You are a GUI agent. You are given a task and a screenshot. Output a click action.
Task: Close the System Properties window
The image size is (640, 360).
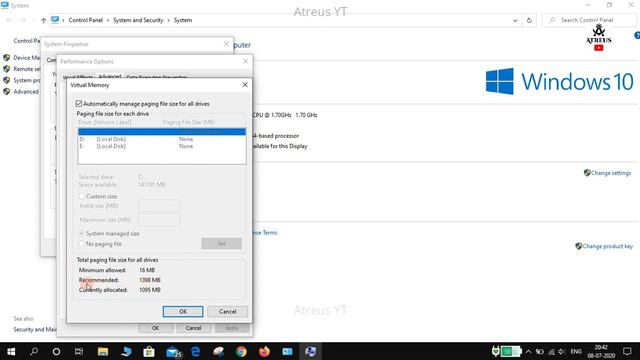(226, 44)
